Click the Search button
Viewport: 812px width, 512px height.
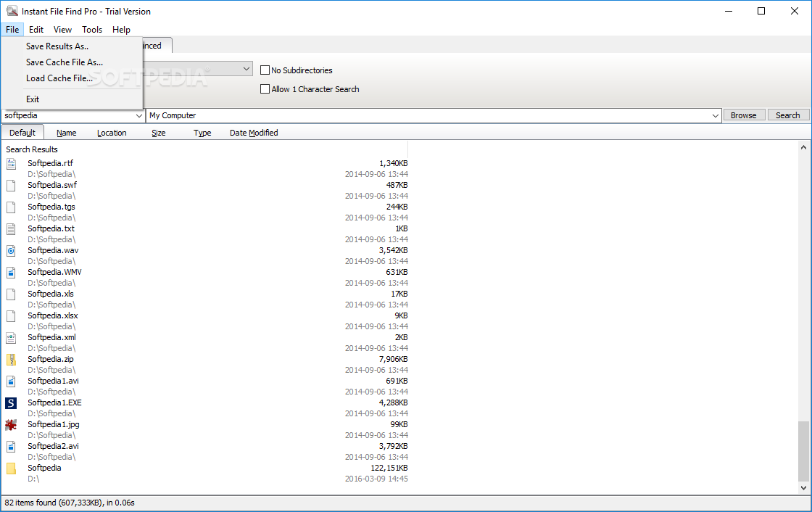coord(787,115)
